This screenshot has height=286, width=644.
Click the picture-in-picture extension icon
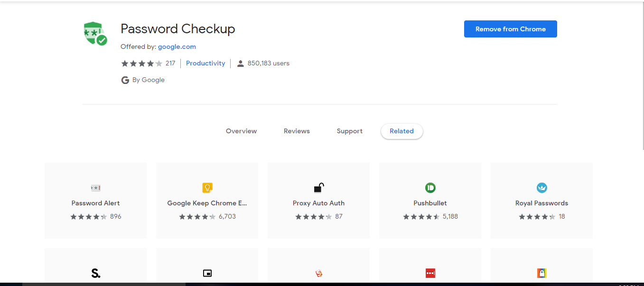pos(207,273)
